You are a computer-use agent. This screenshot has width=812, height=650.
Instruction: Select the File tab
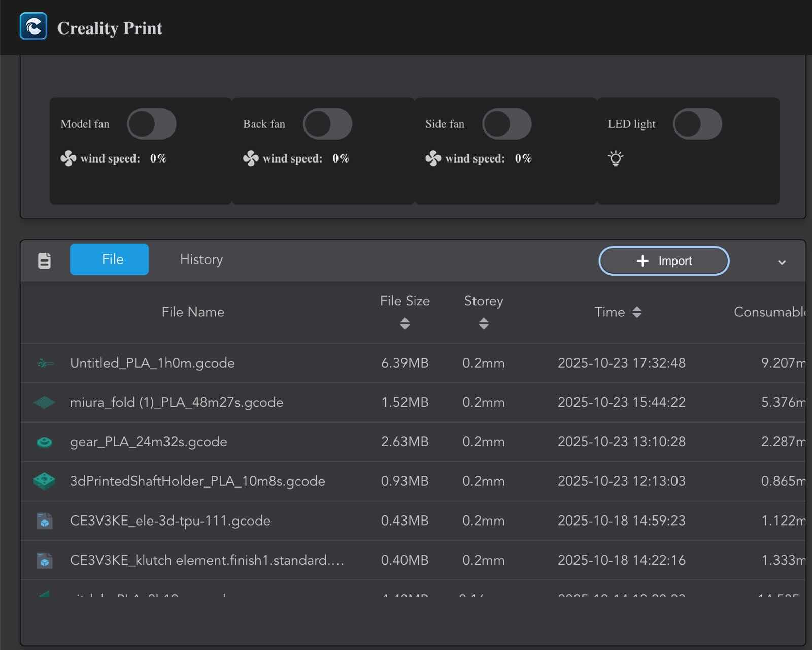tap(109, 259)
